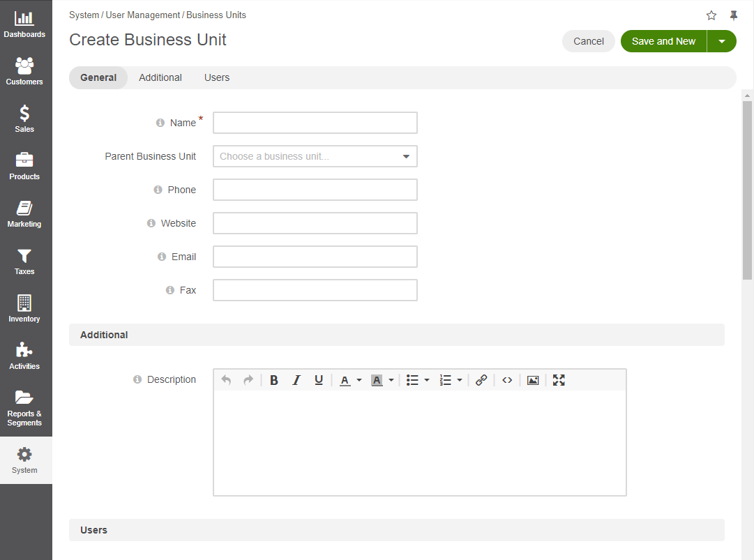
Task: Open the Activities sidebar menu
Action: click(24, 356)
